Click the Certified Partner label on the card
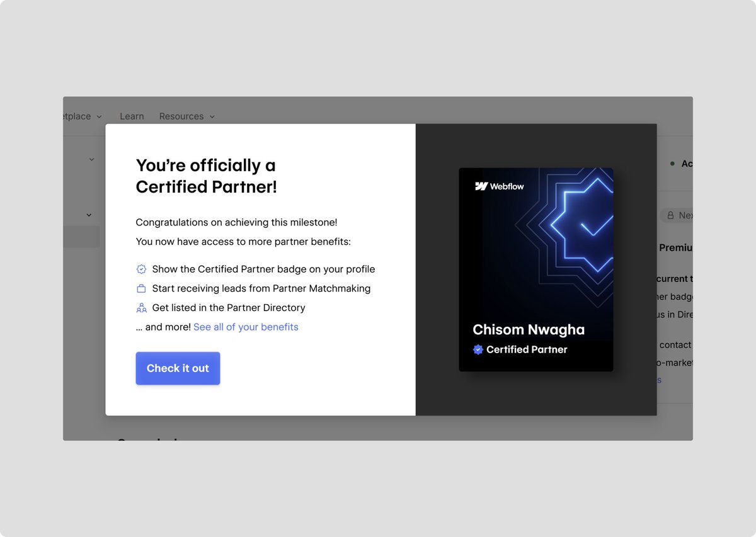The height and width of the screenshot is (537, 756). [x=527, y=349]
